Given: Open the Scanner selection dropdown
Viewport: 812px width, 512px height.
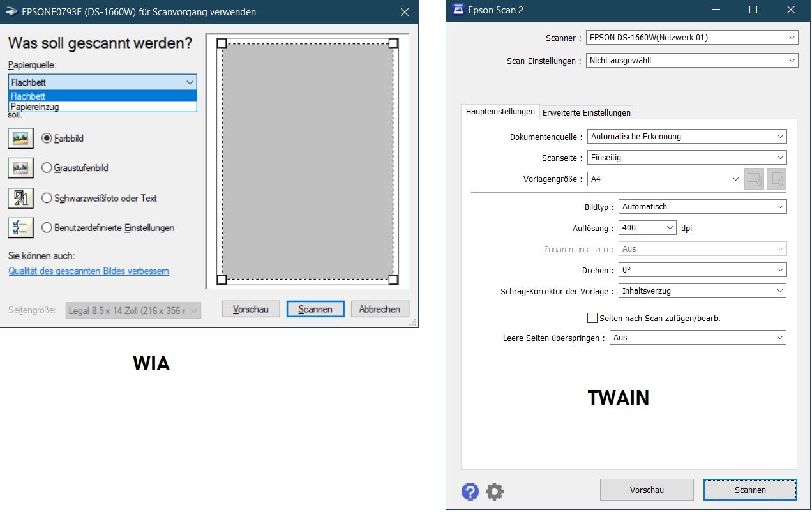Looking at the screenshot, I should pyautogui.click(x=692, y=38).
